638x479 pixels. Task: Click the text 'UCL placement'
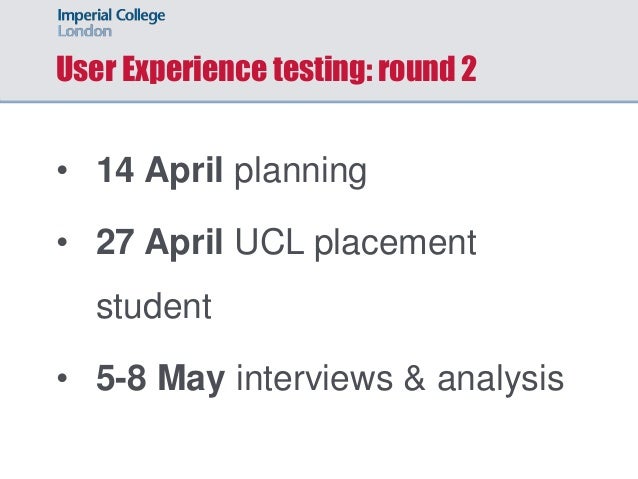(x=355, y=243)
